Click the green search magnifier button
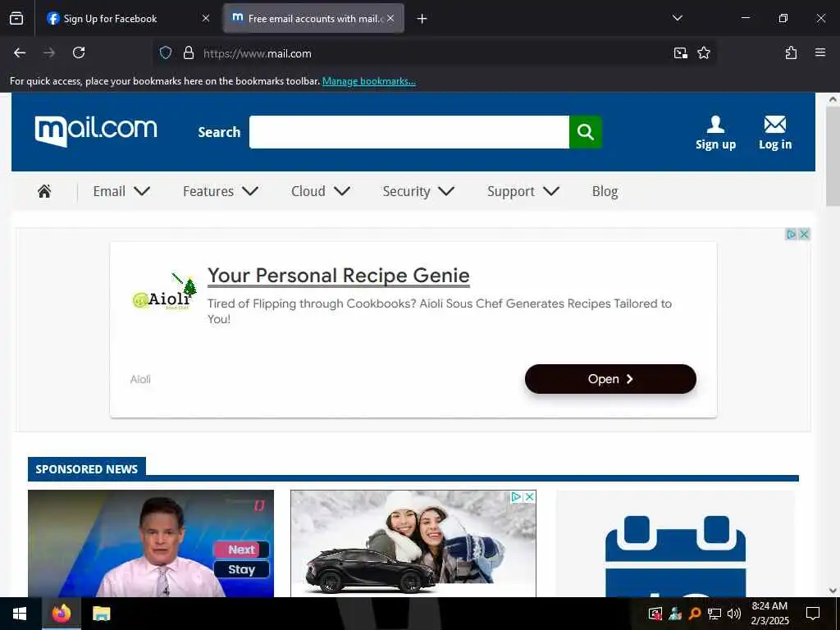 coord(586,132)
